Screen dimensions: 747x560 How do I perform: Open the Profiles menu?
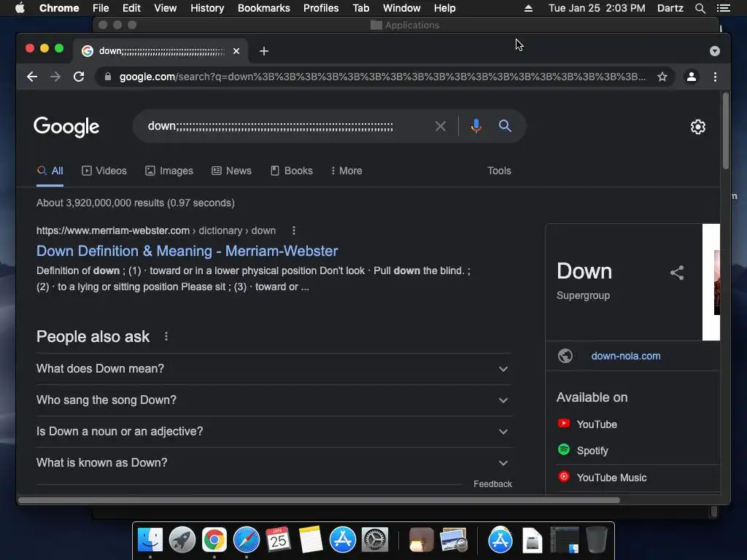(321, 8)
